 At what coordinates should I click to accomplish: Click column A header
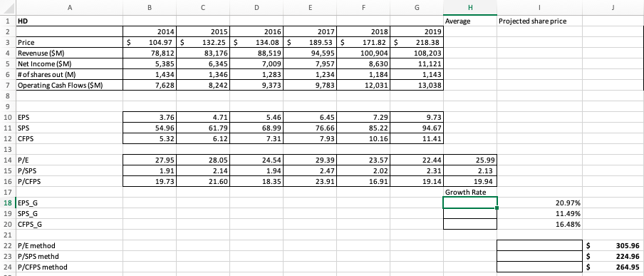pos(68,8)
